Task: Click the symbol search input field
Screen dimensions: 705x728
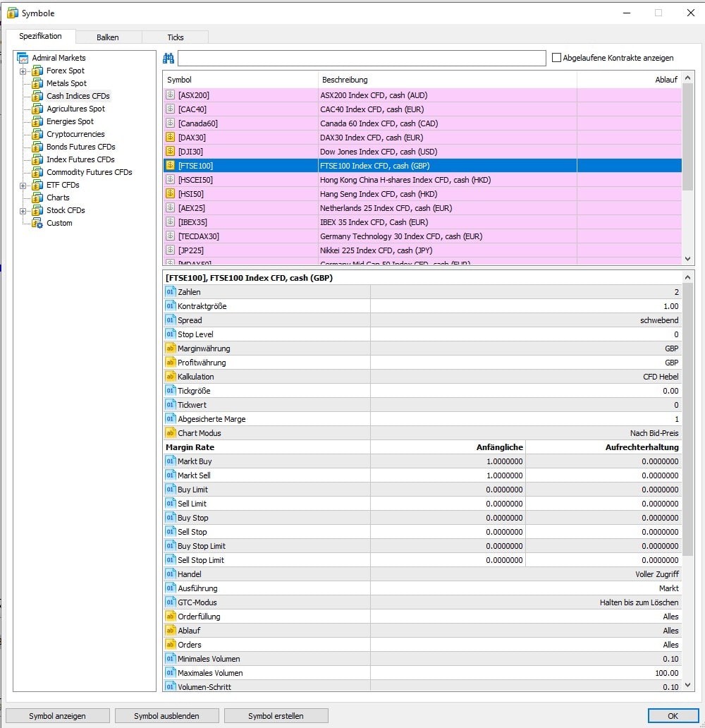Action: point(362,58)
